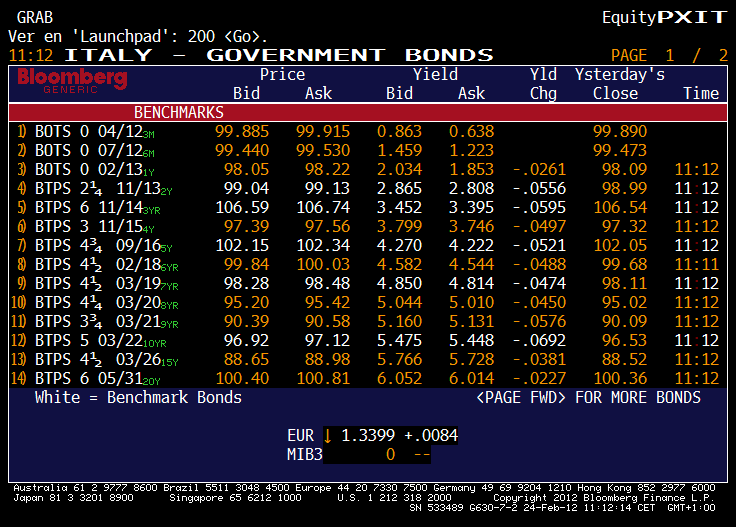Image resolution: width=736 pixels, height=527 pixels.
Task: Click the Time column header
Action: 701,93
